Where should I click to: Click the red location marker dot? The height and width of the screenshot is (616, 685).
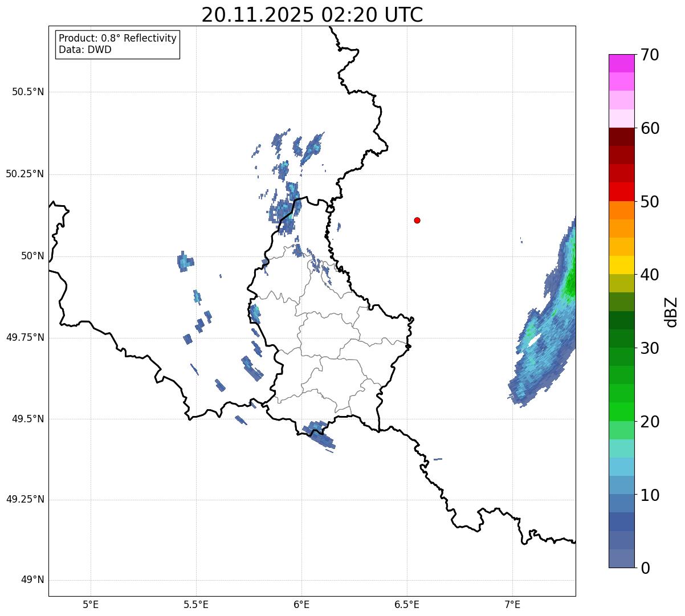(417, 220)
